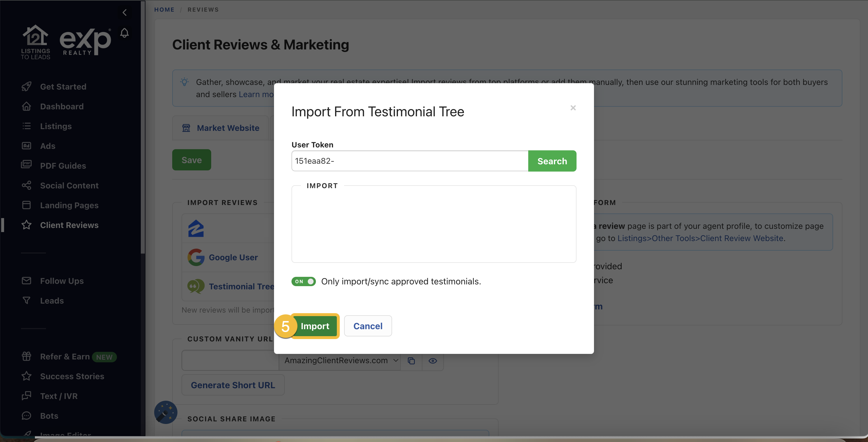868x442 pixels.
Task: Disable the only import approved testimonials toggle
Action: (304, 281)
